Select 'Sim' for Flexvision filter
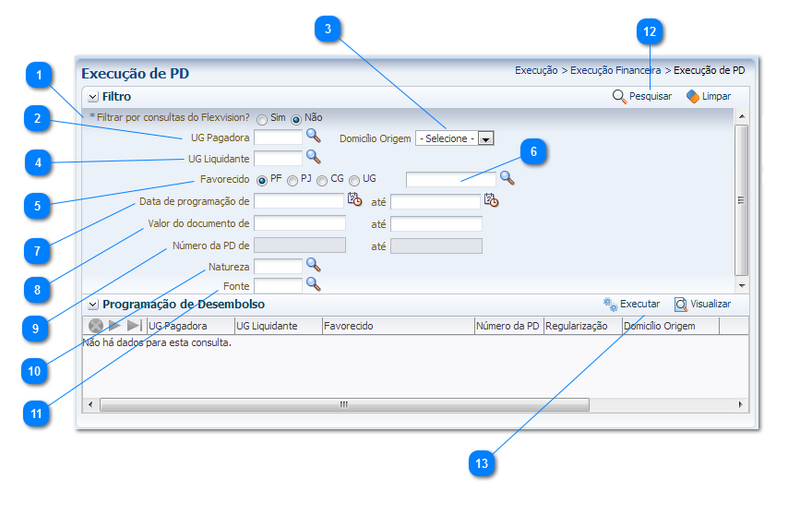This screenshot has height=515, width=800. coord(262,119)
